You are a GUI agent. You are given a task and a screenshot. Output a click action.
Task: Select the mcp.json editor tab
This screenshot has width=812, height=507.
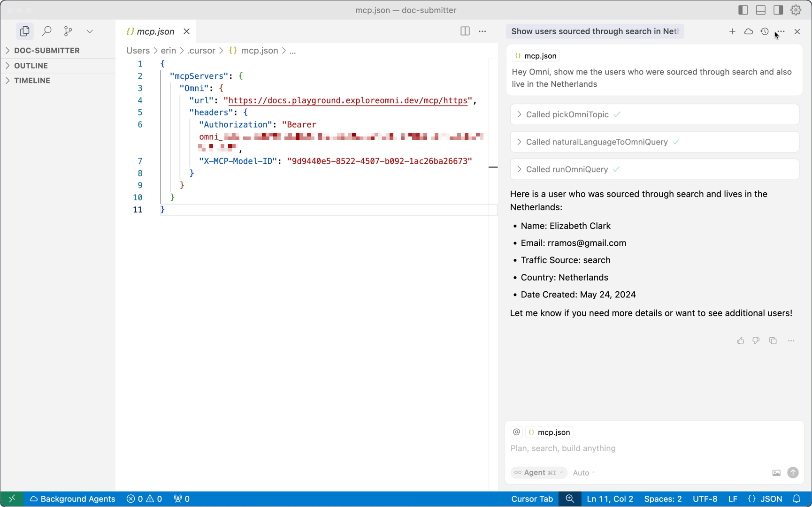[155, 31]
